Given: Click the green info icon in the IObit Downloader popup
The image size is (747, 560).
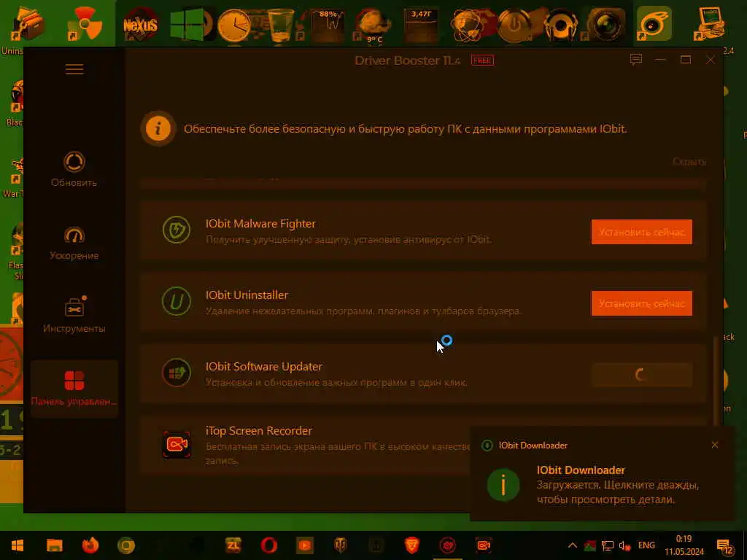Looking at the screenshot, I should click(x=503, y=485).
